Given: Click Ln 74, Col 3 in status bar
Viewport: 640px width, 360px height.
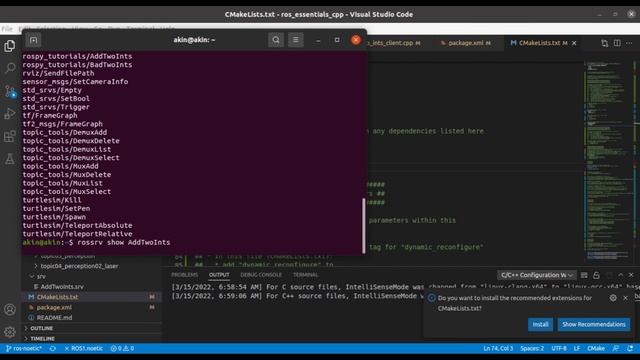Looking at the screenshot, I should (498, 349).
